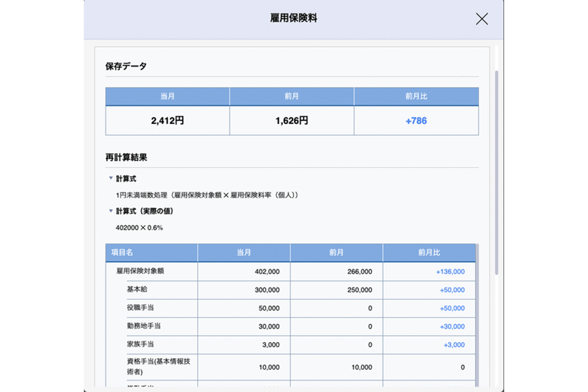Select 前月比 header in the 保存データ table
Viewport: 588px width, 392px height.
click(416, 97)
